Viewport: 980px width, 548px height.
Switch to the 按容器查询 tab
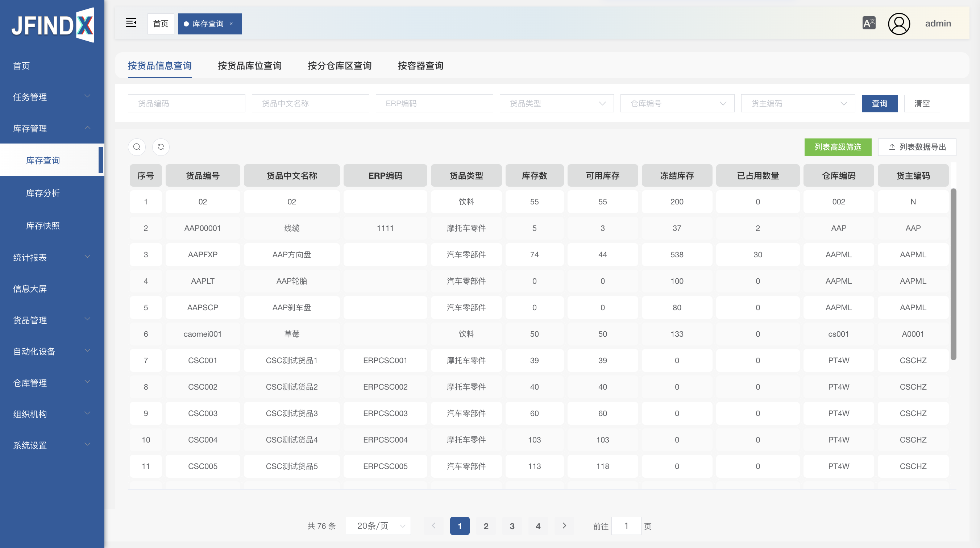[x=420, y=66]
